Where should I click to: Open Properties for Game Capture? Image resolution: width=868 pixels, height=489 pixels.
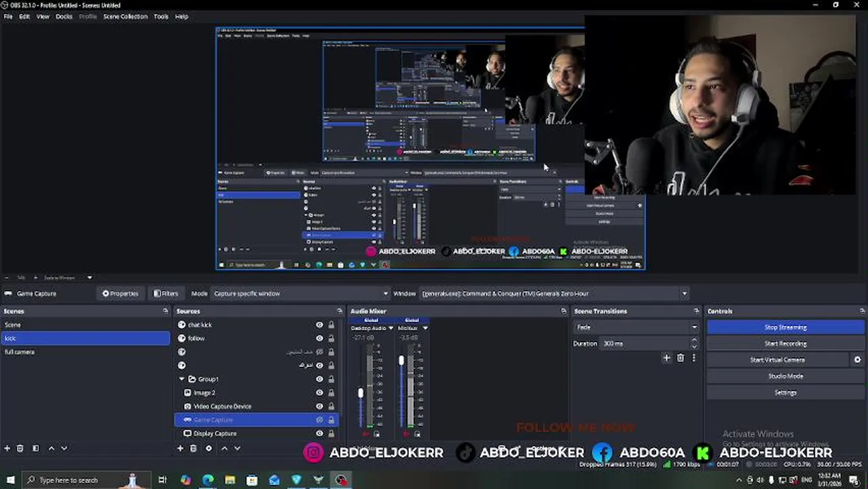(x=120, y=293)
